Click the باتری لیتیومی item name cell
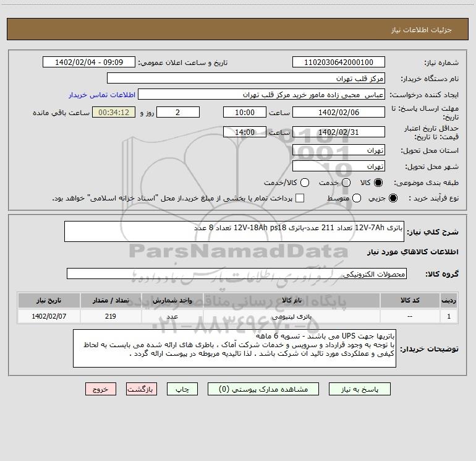This screenshot has width=476, height=461. click(x=291, y=316)
